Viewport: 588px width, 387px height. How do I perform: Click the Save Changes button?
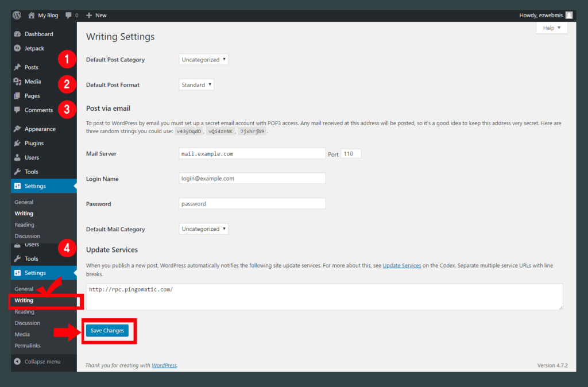click(x=107, y=331)
